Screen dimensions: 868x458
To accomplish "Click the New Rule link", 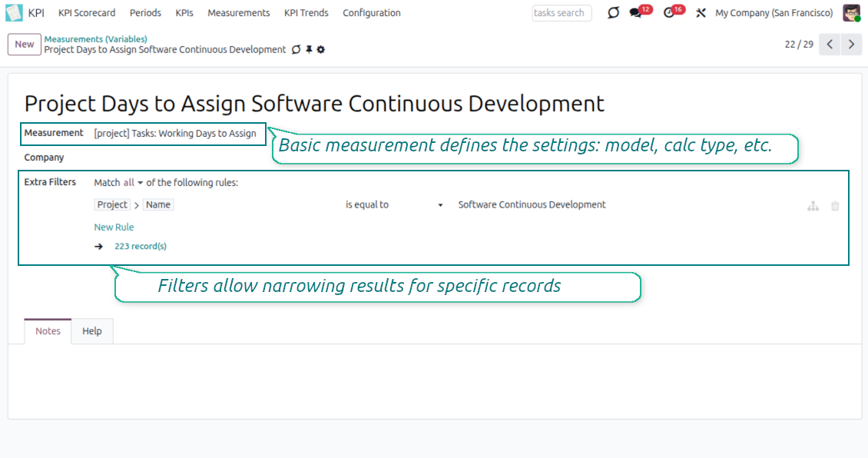I will click(x=114, y=227).
